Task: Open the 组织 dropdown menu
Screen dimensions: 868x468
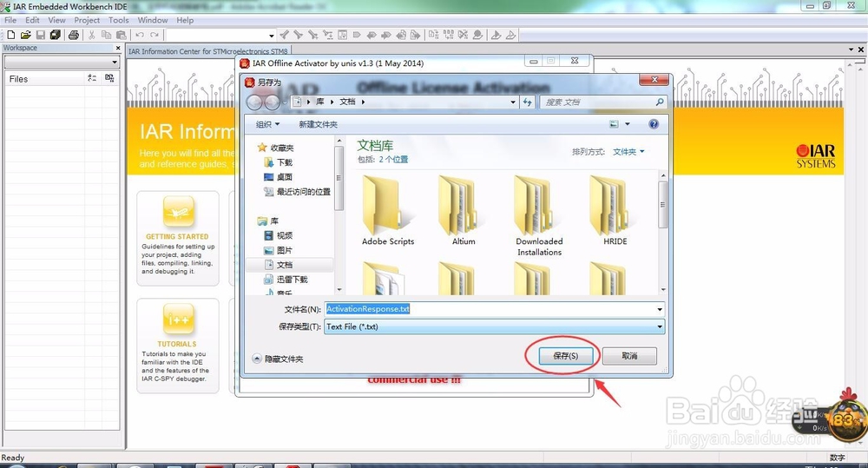Action: 268,124
